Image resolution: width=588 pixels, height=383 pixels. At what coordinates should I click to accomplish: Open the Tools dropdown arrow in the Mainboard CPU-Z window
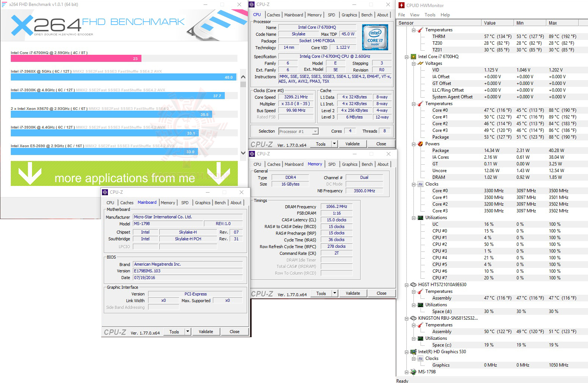click(x=188, y=332)
